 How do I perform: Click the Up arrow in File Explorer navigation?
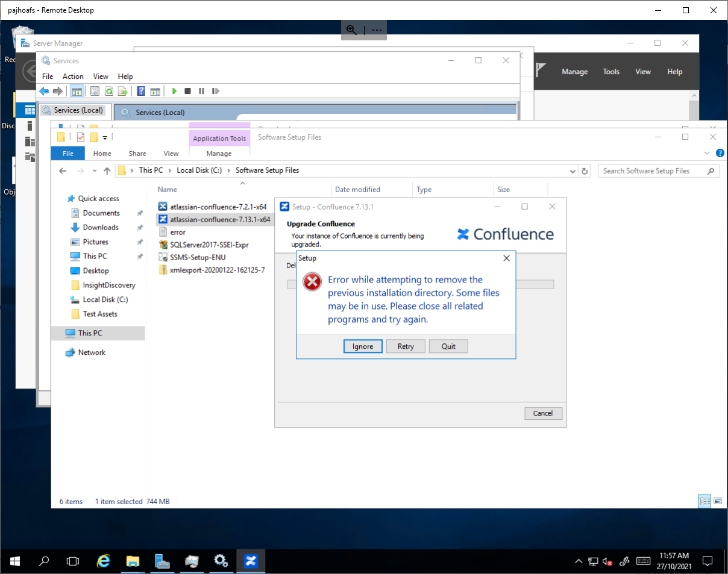tap(107, 171)
